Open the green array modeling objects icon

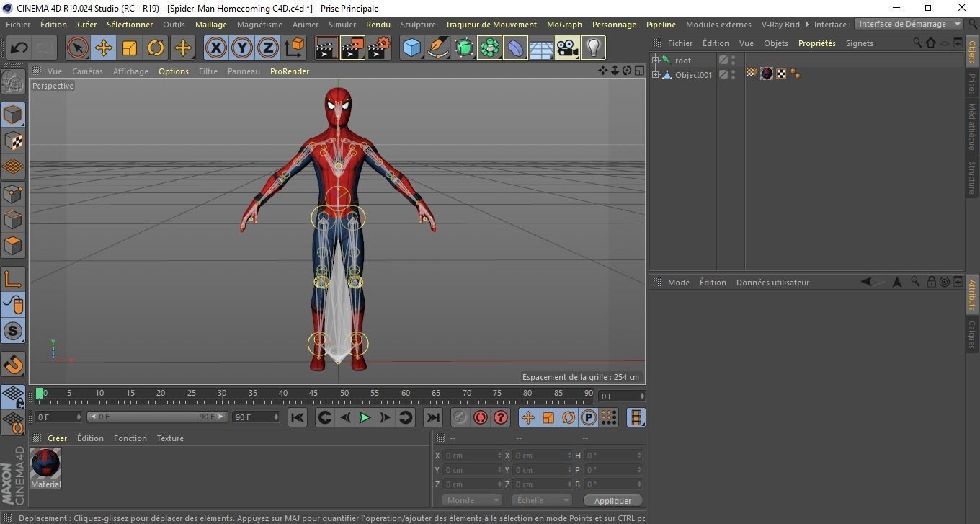(x=489, y=48)
